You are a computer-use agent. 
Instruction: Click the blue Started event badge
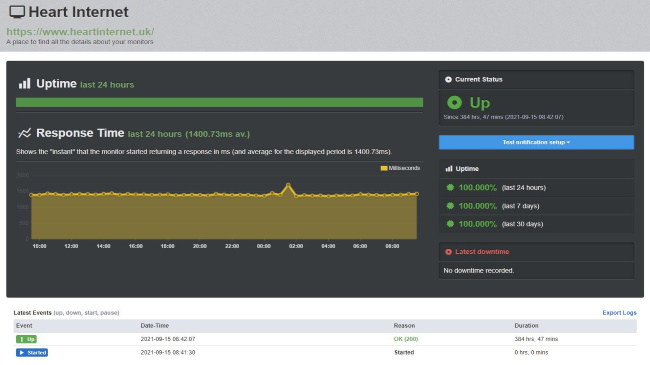pos(32,353)
